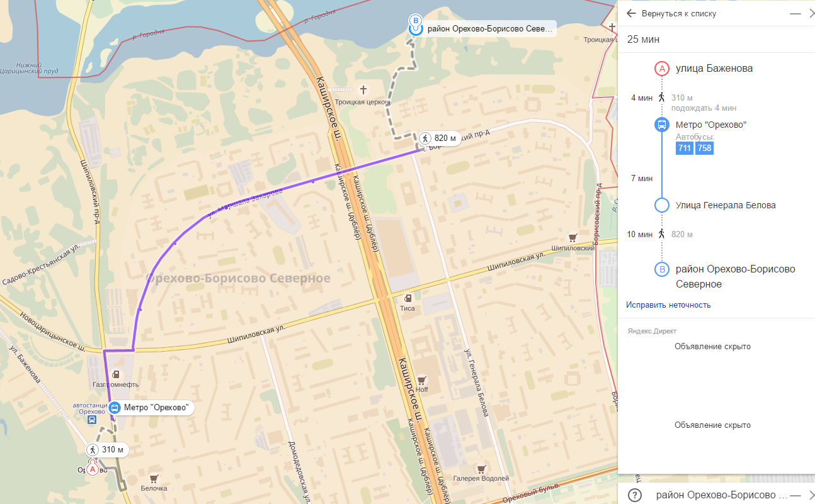Click the Hoff shopping cart icon
The width and height of the screenshot is (815, 504).
coord(421,379)
